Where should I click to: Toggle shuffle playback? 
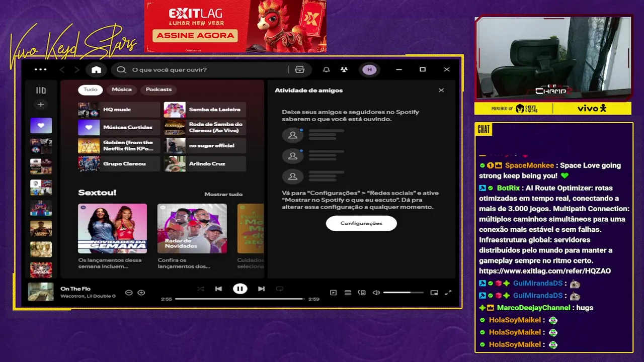(x=201, y=289)
